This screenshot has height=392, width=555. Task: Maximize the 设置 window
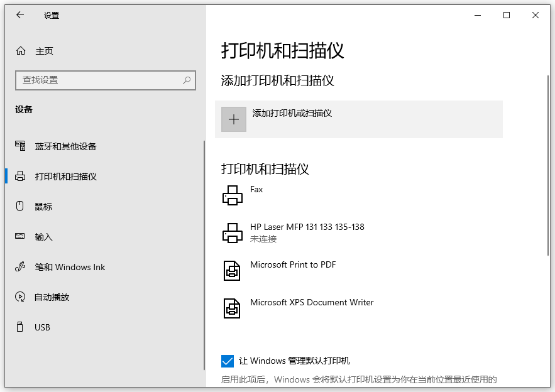click(507, 15)
